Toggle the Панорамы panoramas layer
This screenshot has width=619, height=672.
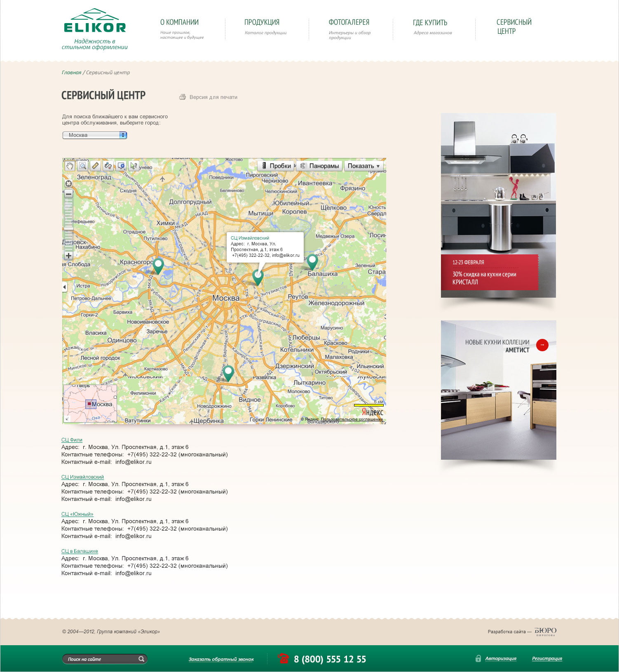pos(319,166)
